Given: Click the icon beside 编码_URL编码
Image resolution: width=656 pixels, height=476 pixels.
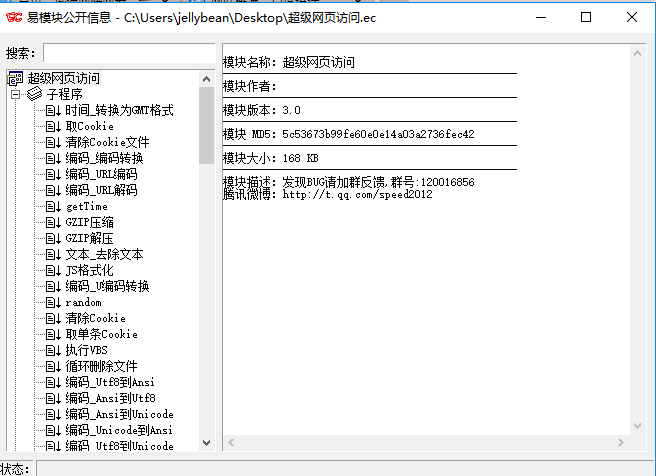Looking at the screenshot, I should click(x=53, y=174).
